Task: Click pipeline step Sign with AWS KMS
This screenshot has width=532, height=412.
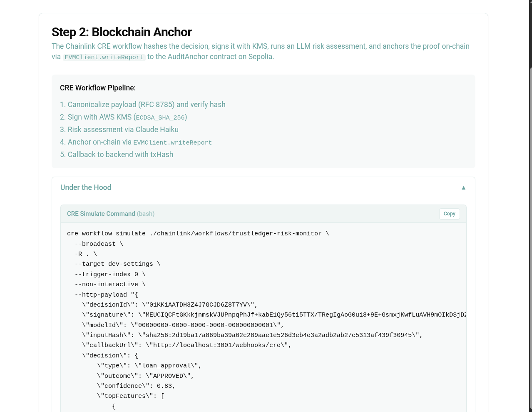Action: pyautogui.click(x=124, y=117)
